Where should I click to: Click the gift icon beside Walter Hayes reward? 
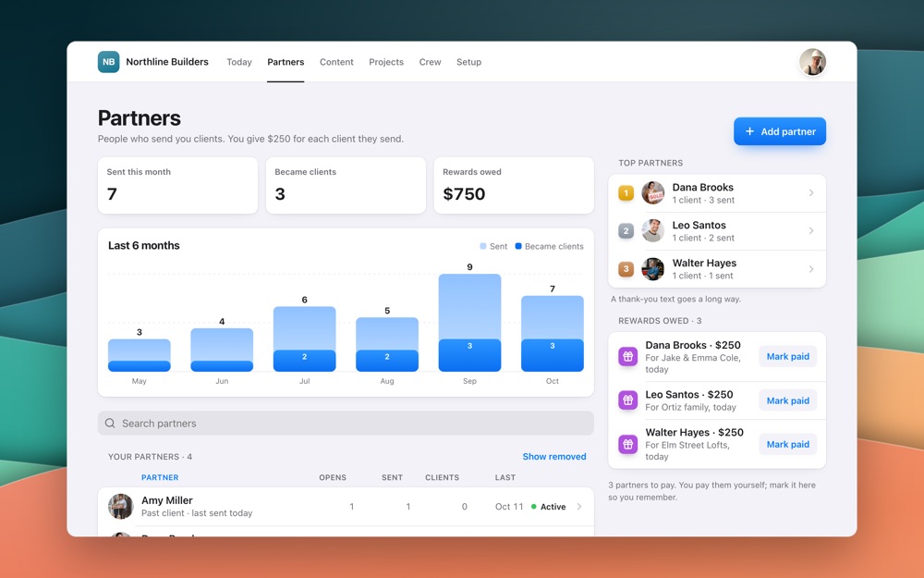[627, 444]
